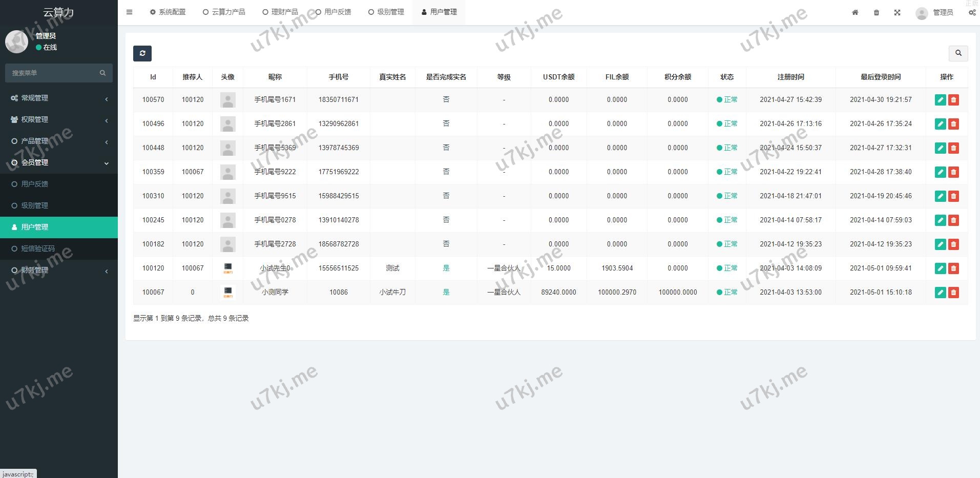Click the search icon above table

click(x=958, y=53)
